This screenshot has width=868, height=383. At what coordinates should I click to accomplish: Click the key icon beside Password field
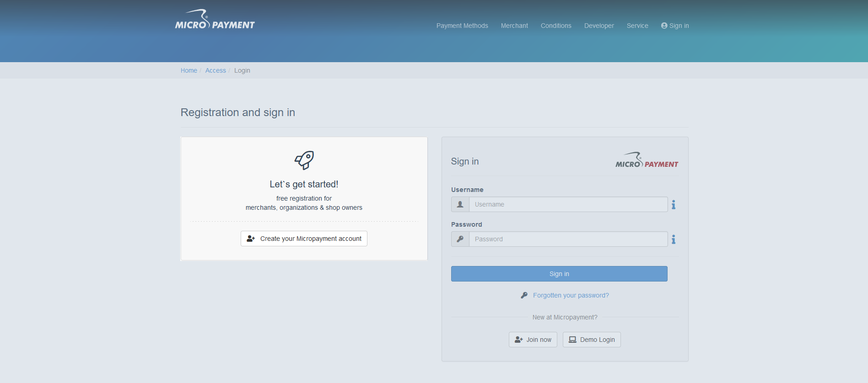click(460, 239)
